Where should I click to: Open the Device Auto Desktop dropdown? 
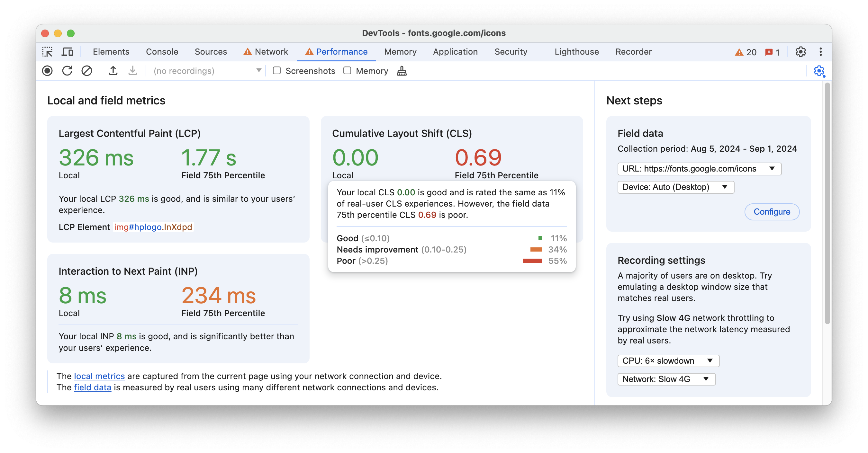tap(674, 187)
